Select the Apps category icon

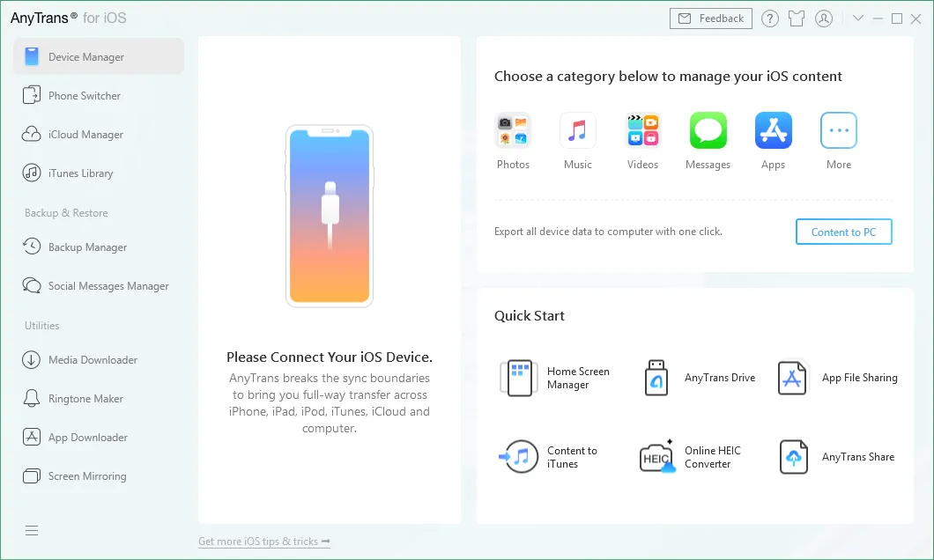click(x=773, y=130)
